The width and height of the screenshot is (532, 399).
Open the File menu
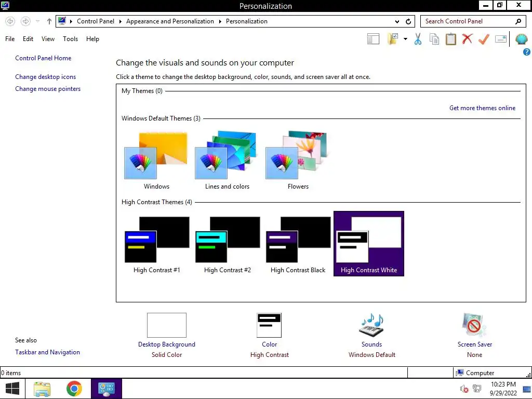10,38
